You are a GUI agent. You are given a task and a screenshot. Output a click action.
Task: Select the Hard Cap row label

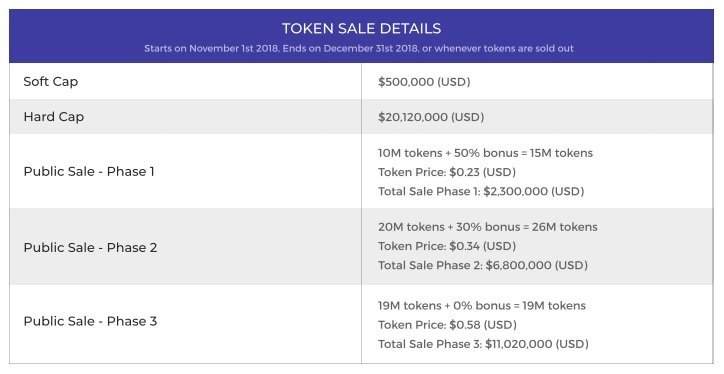(x=54, y=117)
